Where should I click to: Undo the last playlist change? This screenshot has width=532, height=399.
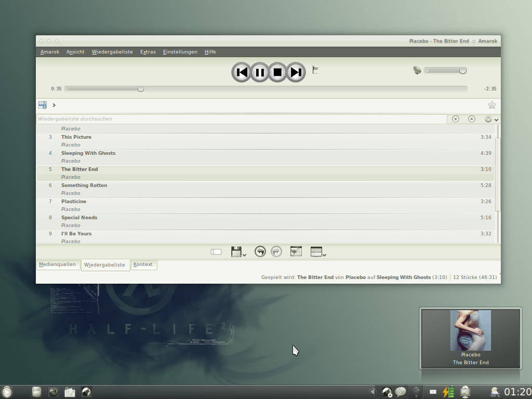[x=260, y=251]
